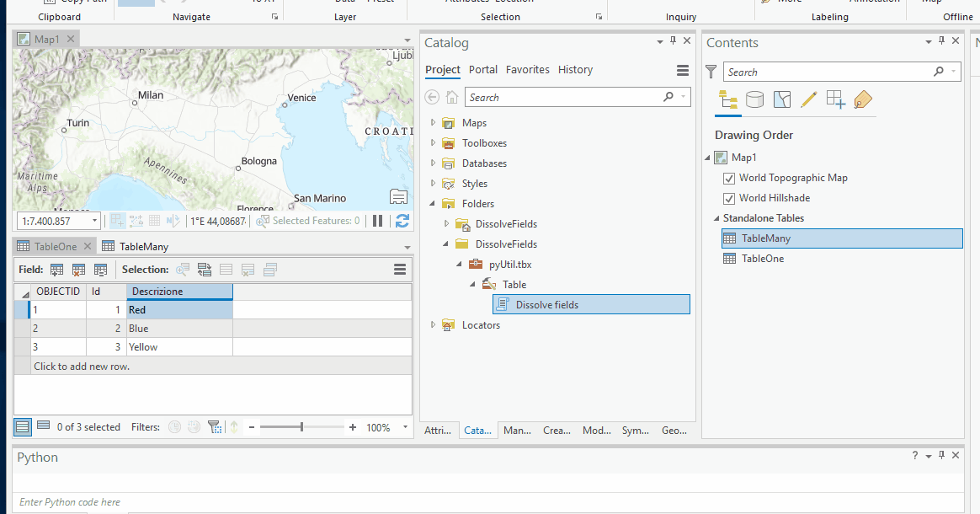Click the Add Field icon in table toolbar

(57, 270)
